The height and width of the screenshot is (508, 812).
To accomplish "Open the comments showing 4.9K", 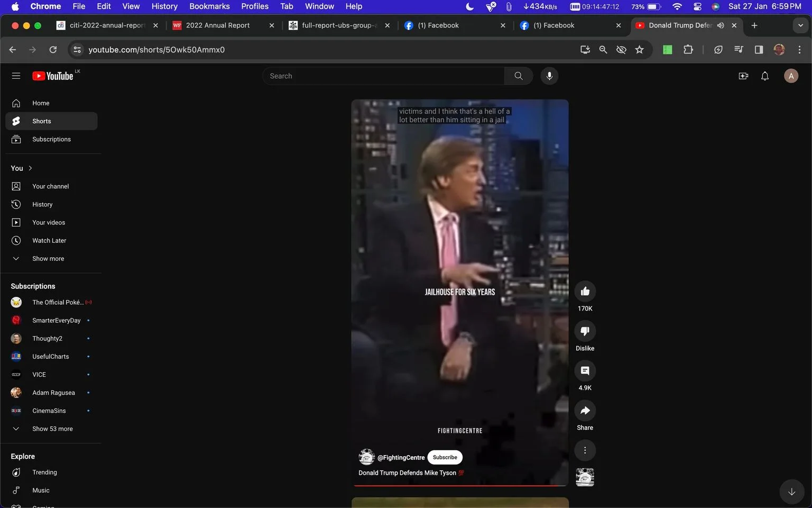I will pos(585,371).
